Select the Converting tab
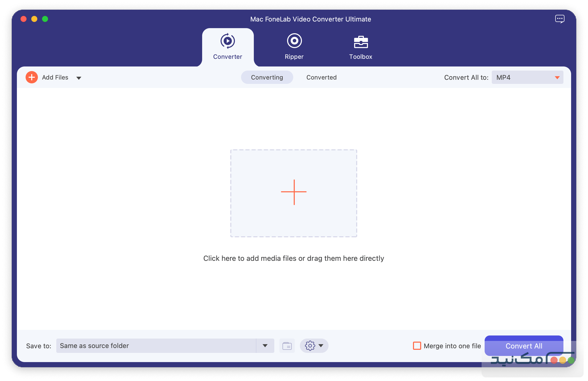 267,77
